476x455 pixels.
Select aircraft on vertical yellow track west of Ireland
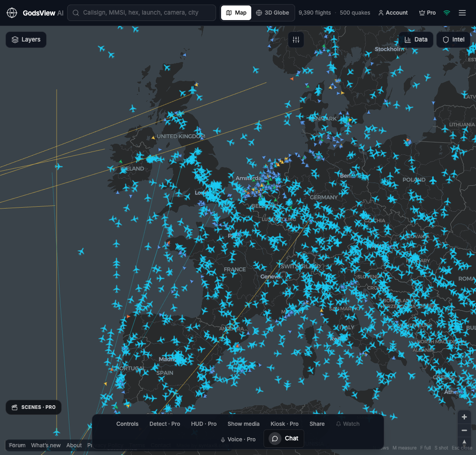[58, 167]
